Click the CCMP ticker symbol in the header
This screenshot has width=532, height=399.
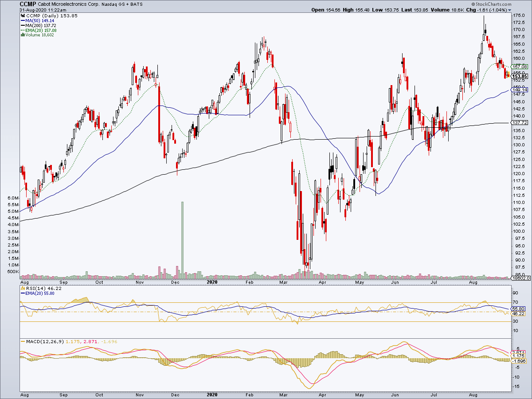[28, 4]
